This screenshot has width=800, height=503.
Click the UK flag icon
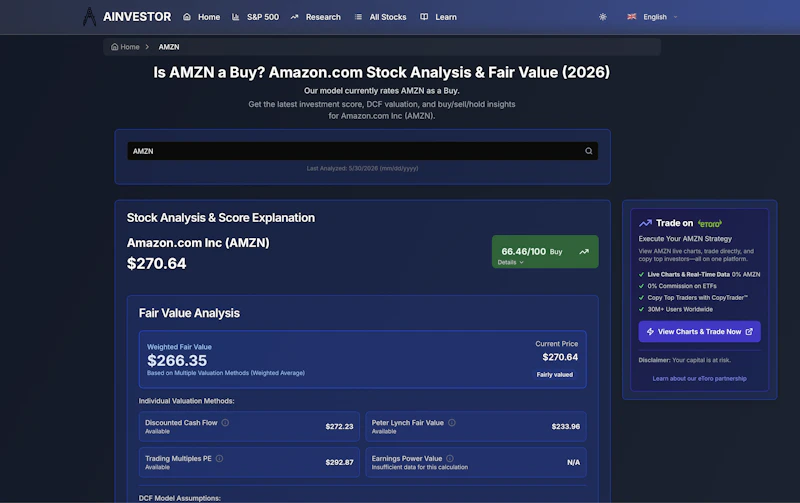[x=632, y=17]
